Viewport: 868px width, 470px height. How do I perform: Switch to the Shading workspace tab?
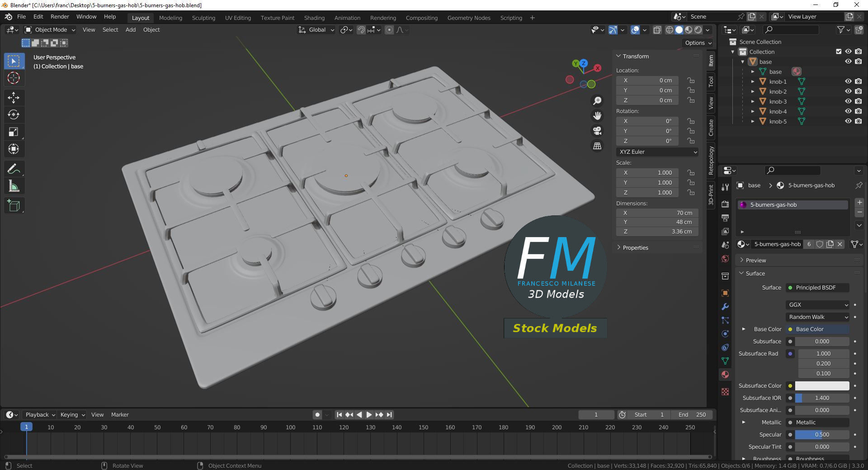(314, 18)
